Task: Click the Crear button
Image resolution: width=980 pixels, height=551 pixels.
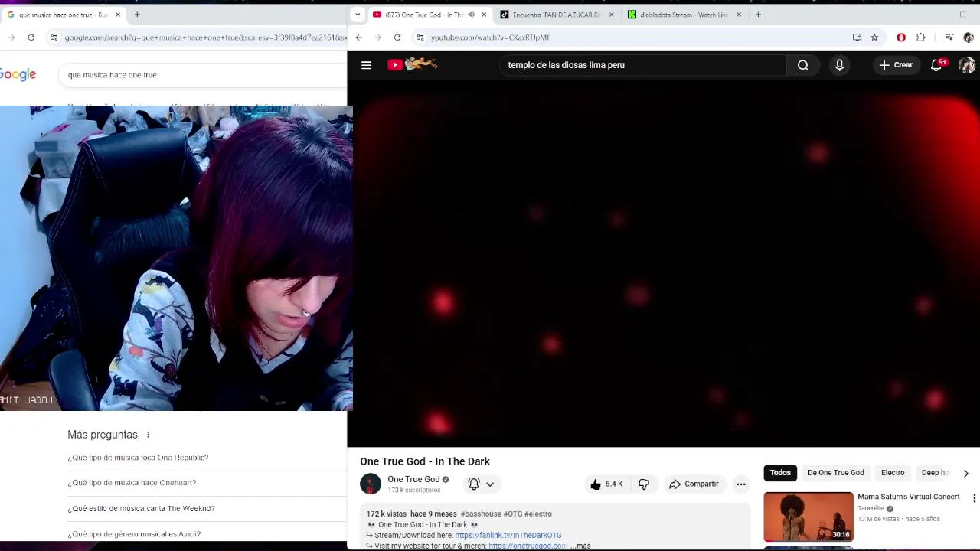Action: (896, 65)
